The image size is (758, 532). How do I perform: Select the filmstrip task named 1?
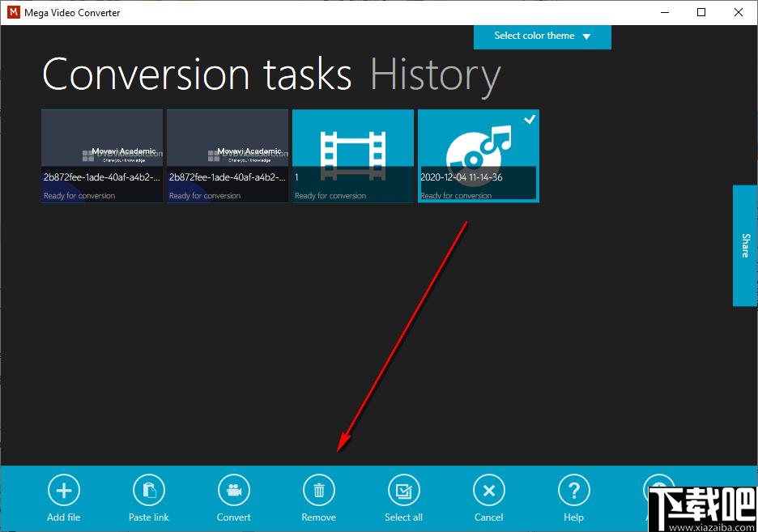(x=353, y=155)
